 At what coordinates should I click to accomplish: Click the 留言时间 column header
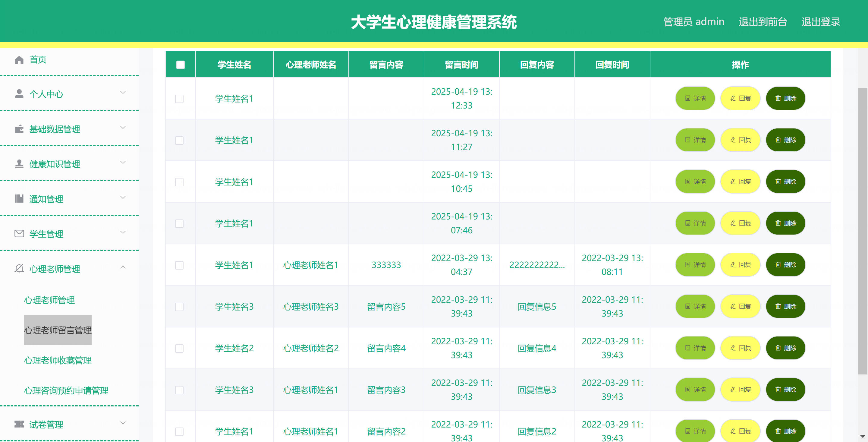462,65
